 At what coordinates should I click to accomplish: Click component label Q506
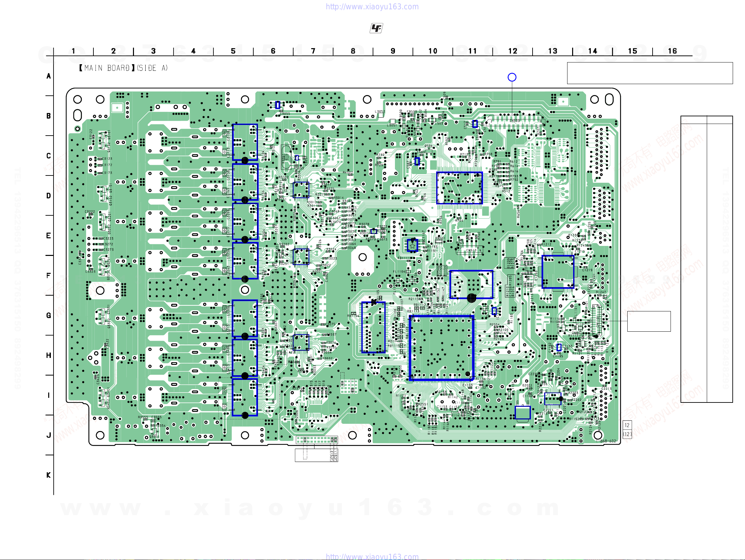(429, 146)
